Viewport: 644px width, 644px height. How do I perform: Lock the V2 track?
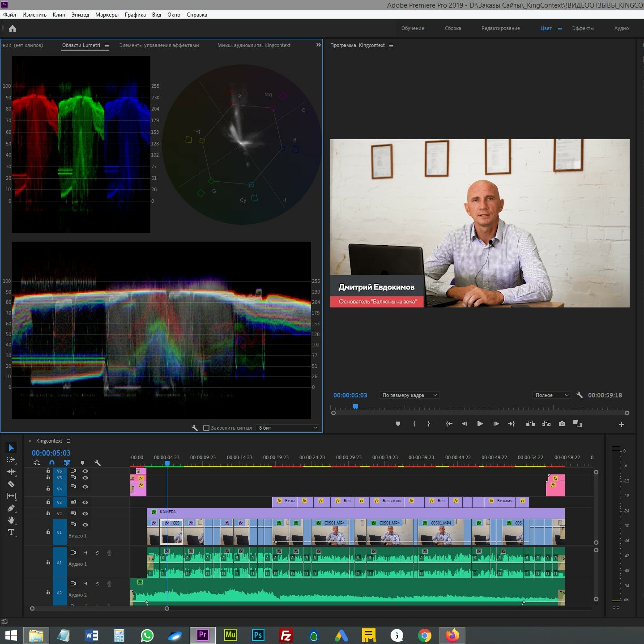[48, 513]
